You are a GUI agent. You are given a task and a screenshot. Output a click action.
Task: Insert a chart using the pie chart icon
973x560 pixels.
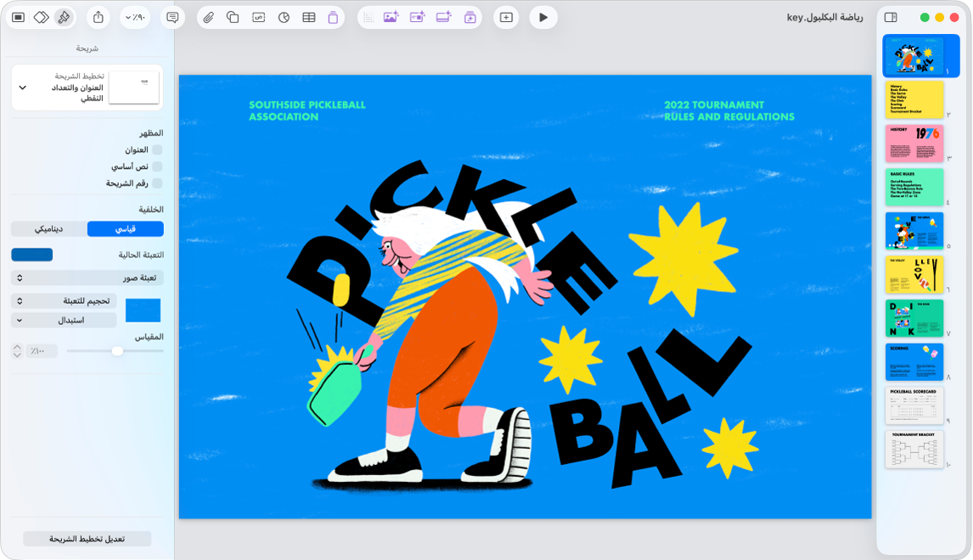(284, 17)
